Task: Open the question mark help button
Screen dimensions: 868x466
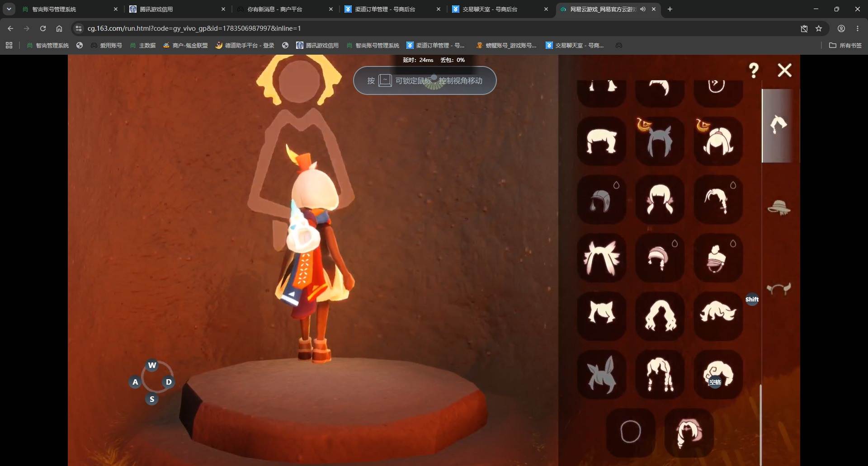Action: [754, 71]
